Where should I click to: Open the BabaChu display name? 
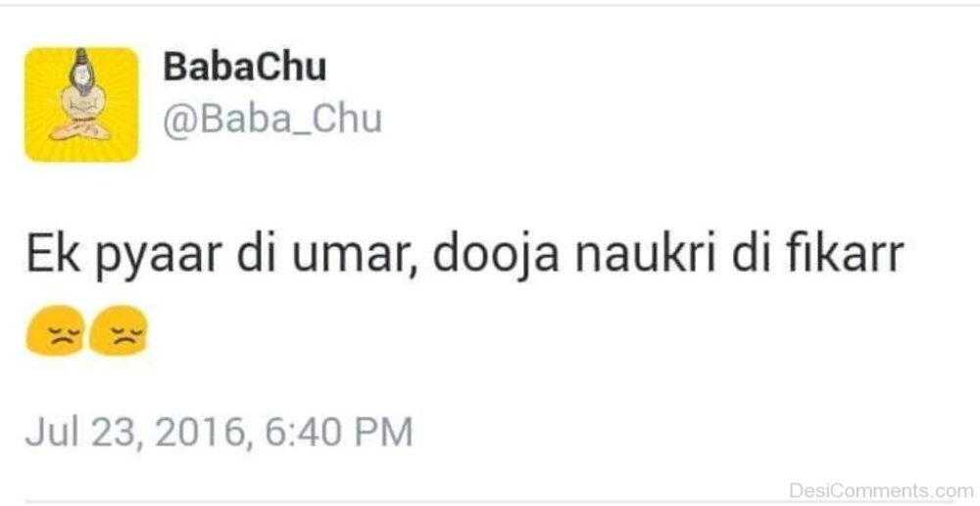(244, 67)
